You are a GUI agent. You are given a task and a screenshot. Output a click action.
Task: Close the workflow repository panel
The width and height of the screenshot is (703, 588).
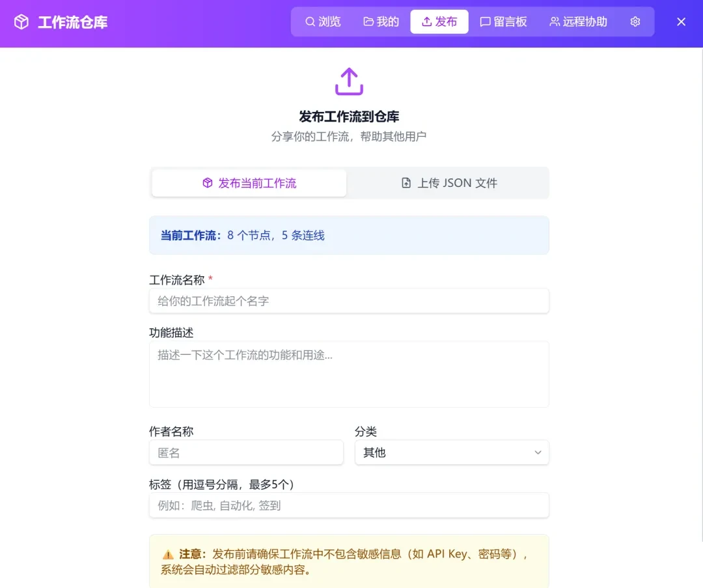coord(681,21)
